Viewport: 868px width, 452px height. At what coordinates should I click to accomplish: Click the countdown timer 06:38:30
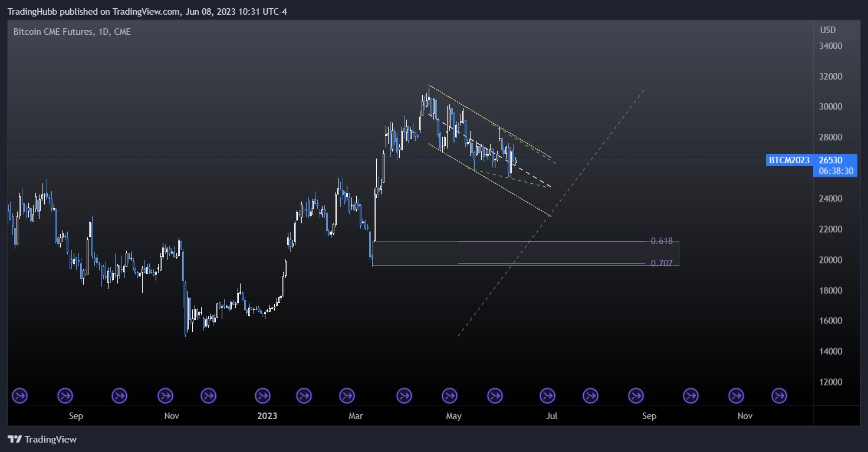point(835,171)
